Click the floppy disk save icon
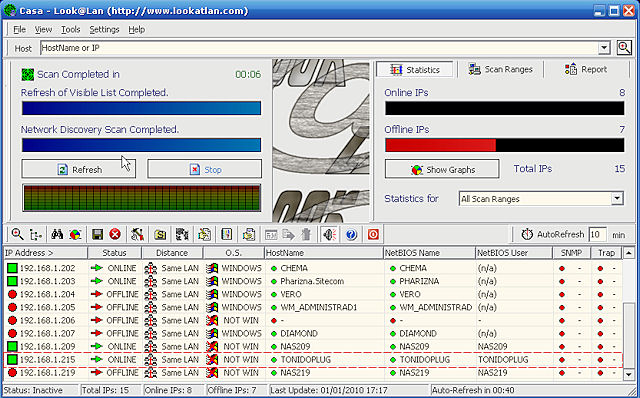This screenshot has width=640, height=398. coord(97,234)
